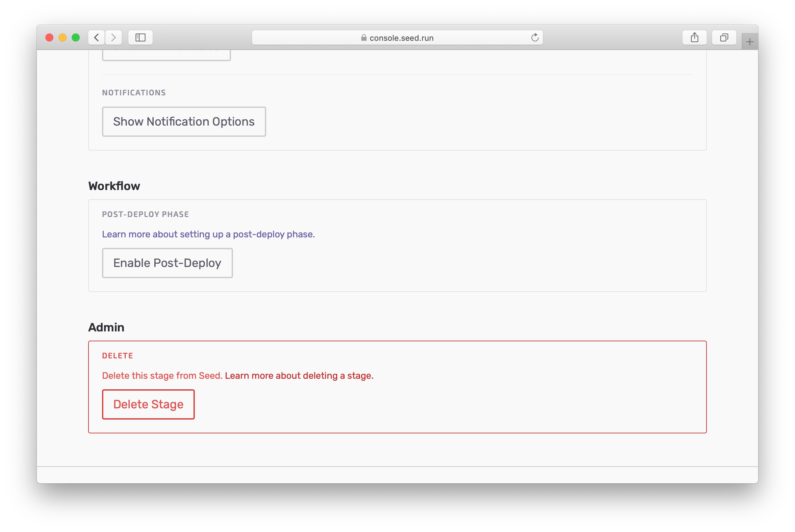Toggle the sidebar panel icon
The image size is (795, 532).
point(141,37)
